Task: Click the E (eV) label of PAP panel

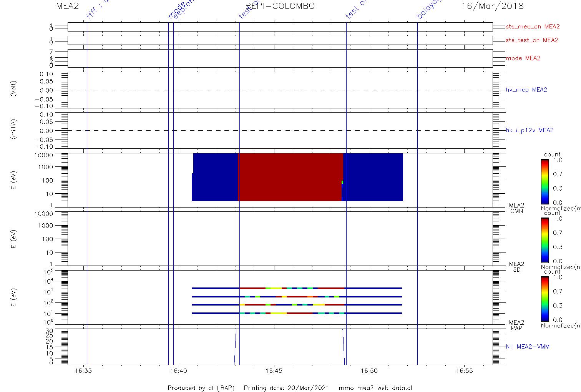Action: (x=14, y=297)
